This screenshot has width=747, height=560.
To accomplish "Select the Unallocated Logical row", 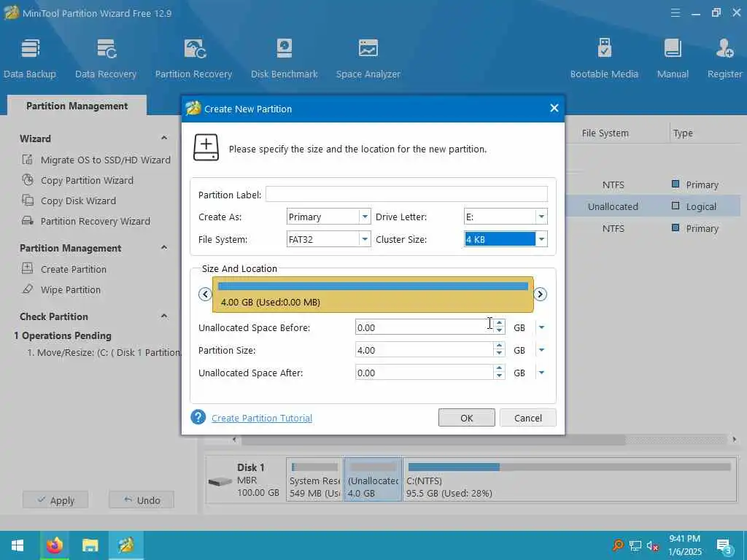I will pos(653,206).
